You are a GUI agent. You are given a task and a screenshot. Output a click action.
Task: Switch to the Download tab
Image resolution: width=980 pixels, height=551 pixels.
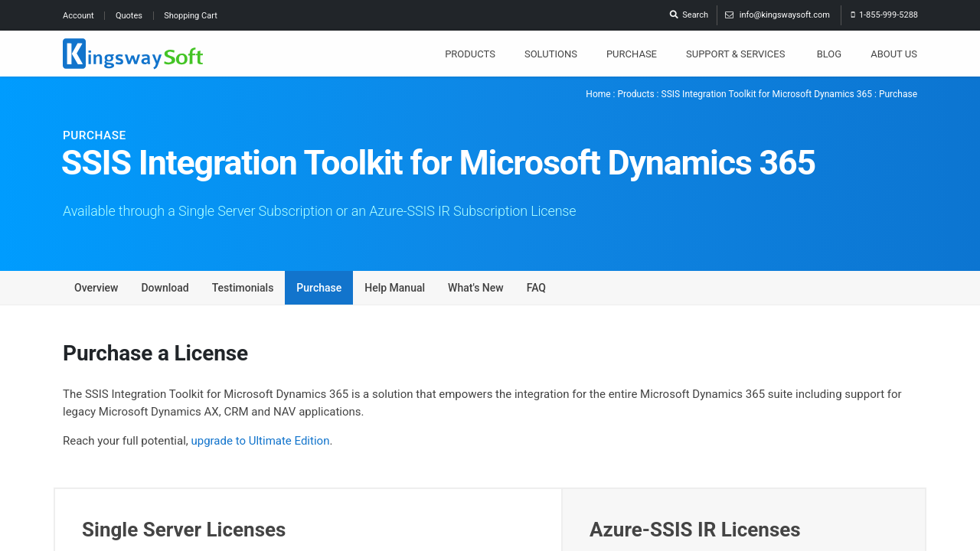click(x=165, y=288)
